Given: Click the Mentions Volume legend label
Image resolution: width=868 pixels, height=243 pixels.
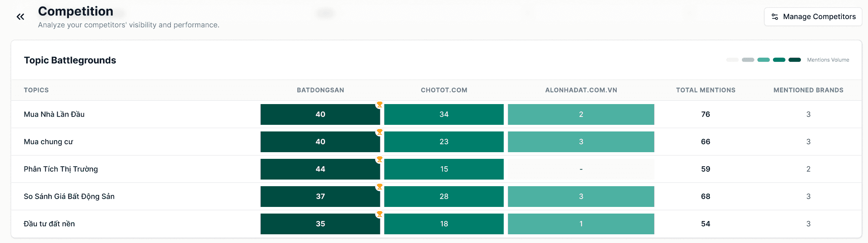Looking at the screenshot, I should coord(828,60).
